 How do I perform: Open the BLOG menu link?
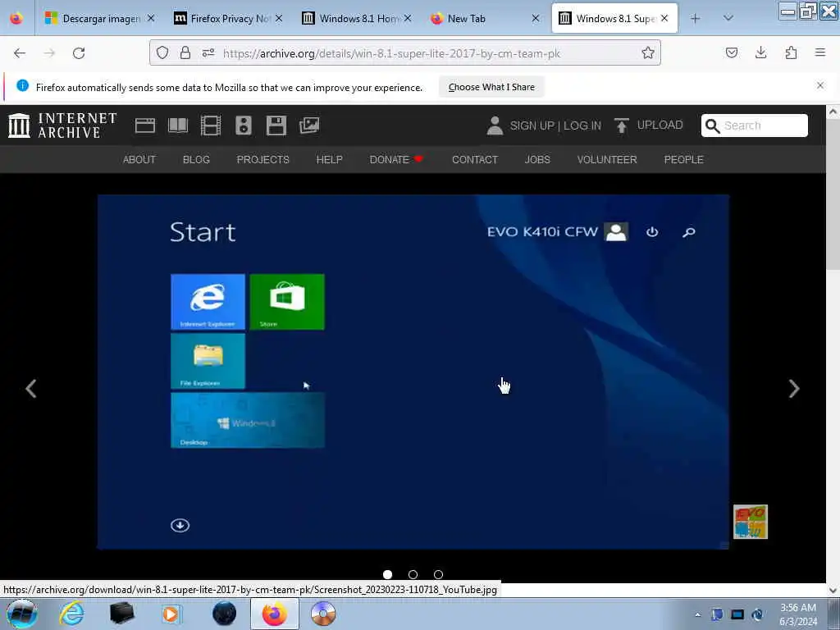pos(196,160)
